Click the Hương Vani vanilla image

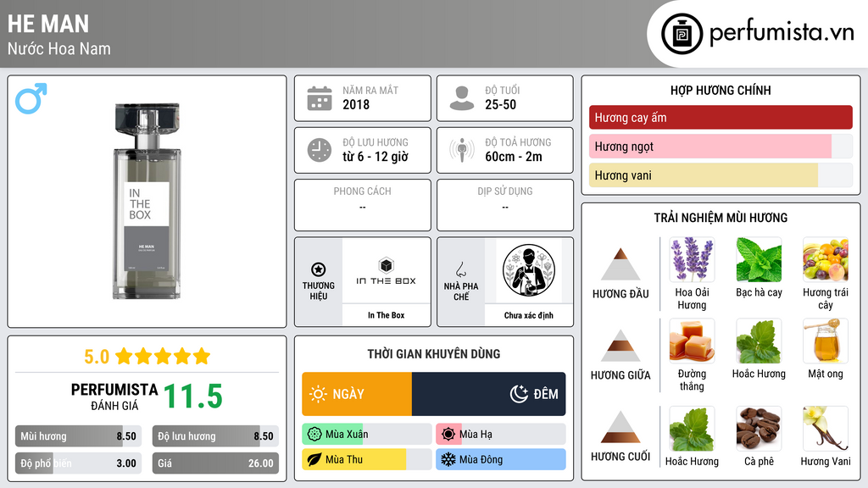tap(826, 429)
